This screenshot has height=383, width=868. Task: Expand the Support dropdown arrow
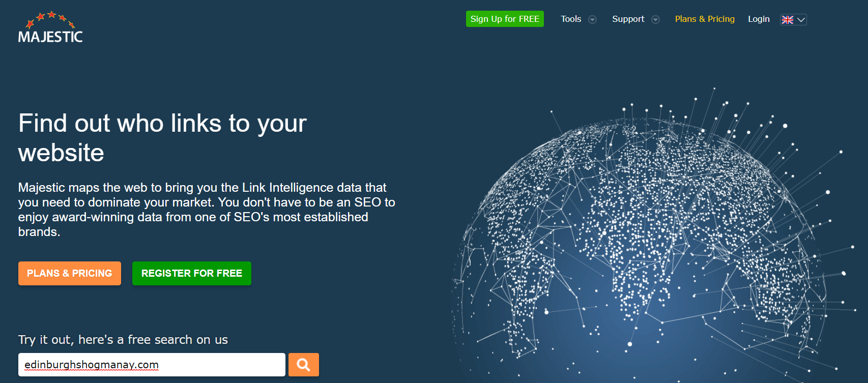pos(656,20)
